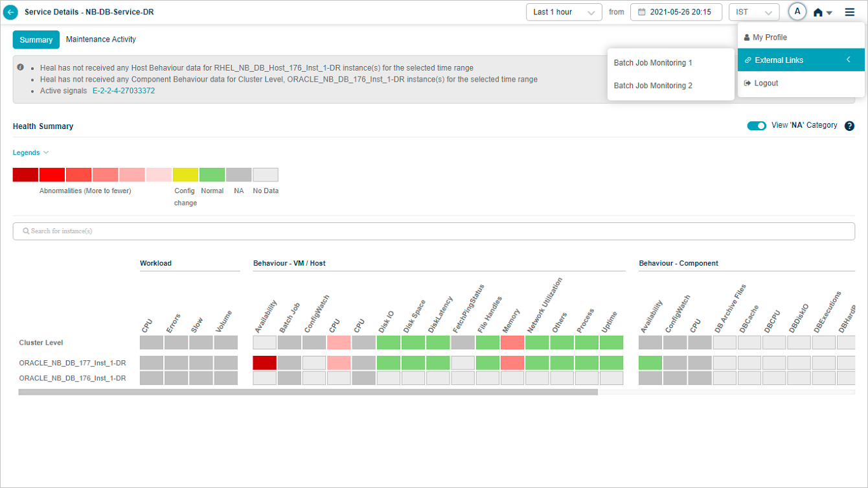
Task: Switch to Maintenance Activity tab
Action: click(x=101, y=40)
